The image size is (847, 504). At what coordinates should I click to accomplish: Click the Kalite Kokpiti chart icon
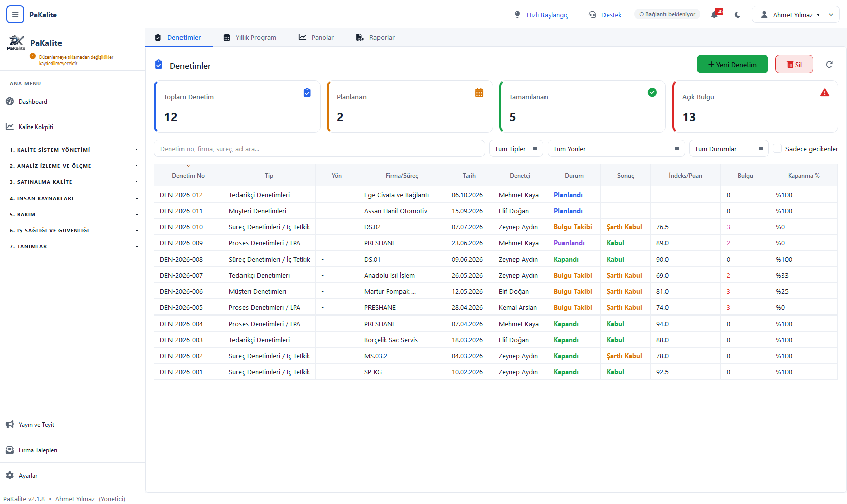[10, 127]
